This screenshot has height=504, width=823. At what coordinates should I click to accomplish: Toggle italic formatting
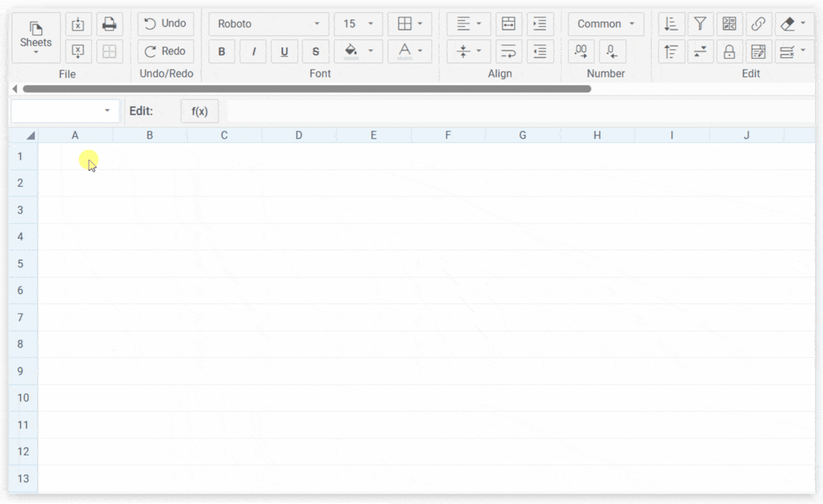253,52
